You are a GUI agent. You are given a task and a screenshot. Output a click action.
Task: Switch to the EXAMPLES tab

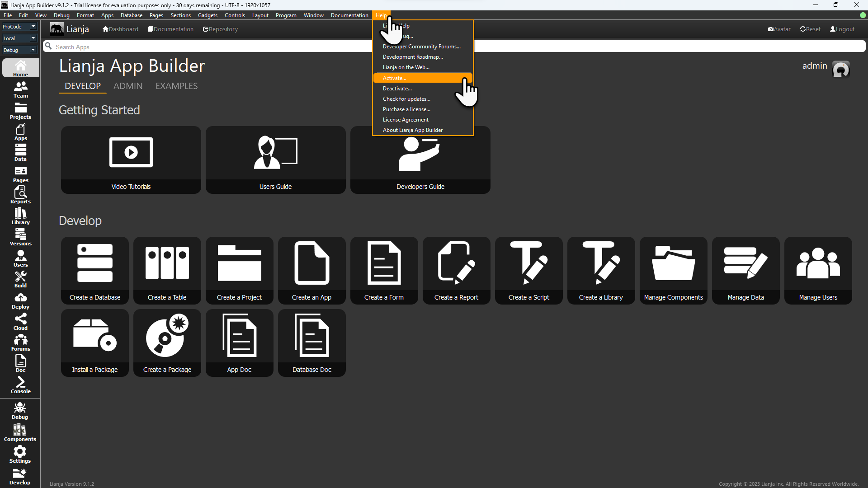(176, 86)
